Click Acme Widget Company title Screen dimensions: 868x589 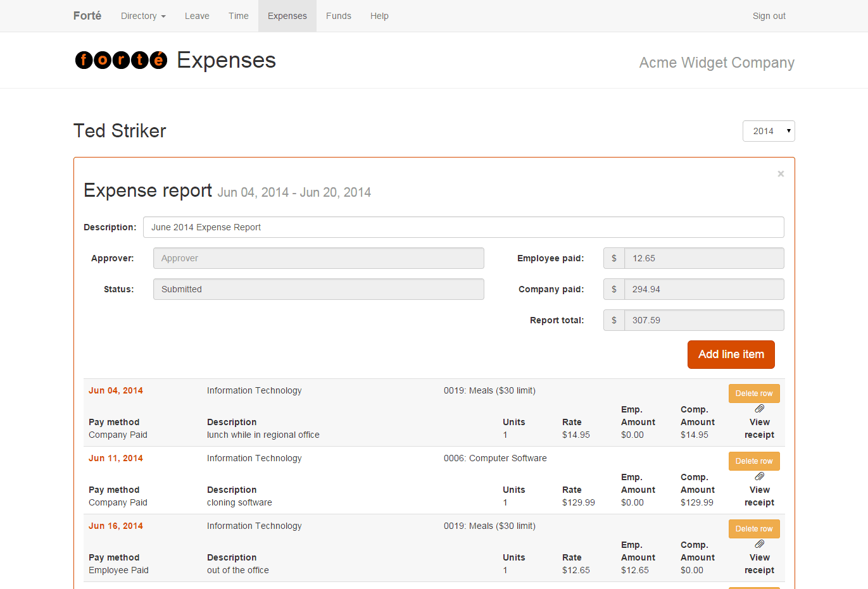[717, 63]
